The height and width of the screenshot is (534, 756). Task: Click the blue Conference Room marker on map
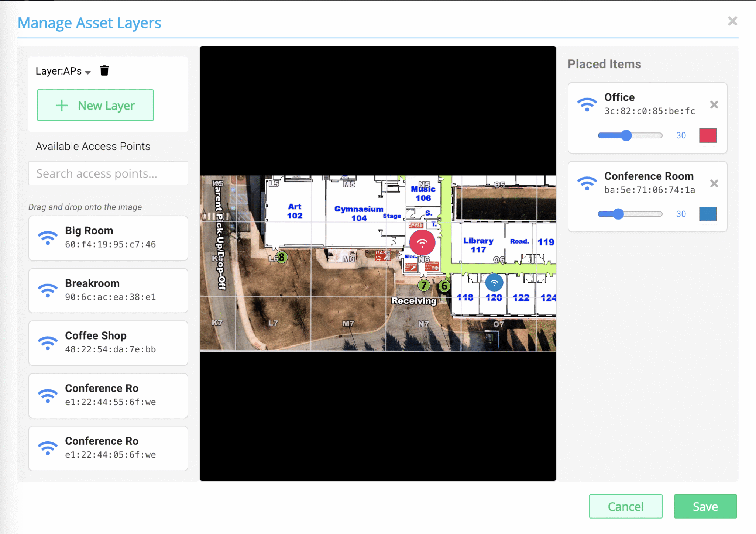pos(494,283)
